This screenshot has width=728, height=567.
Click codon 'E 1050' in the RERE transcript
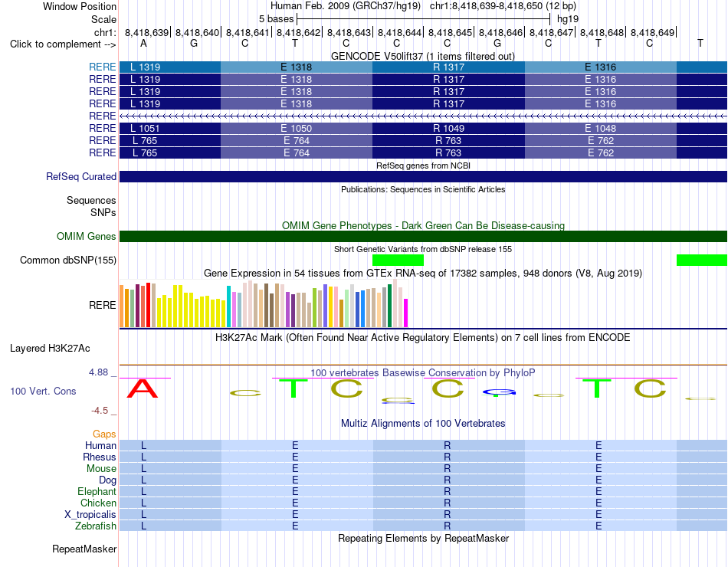click(x=297, y=128)
